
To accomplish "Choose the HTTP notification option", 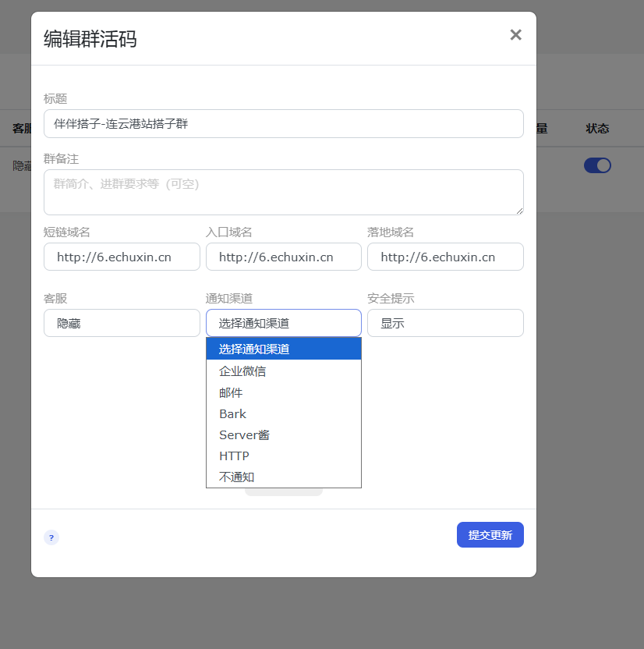I will click(x=233, y=456).
